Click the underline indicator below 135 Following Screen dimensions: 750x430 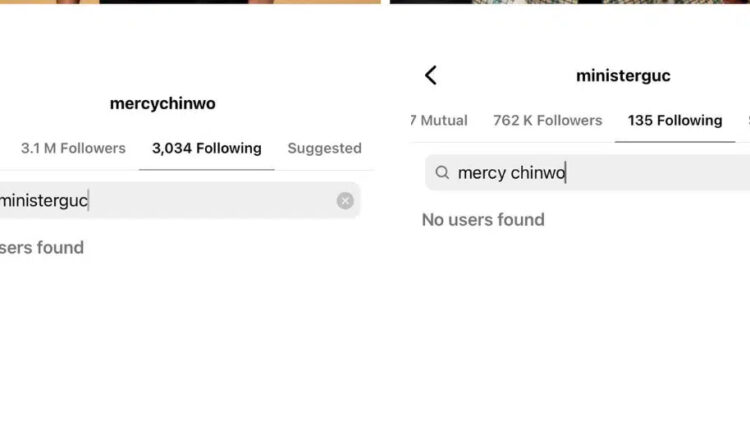pyautogui.click(x=674, y=142)
